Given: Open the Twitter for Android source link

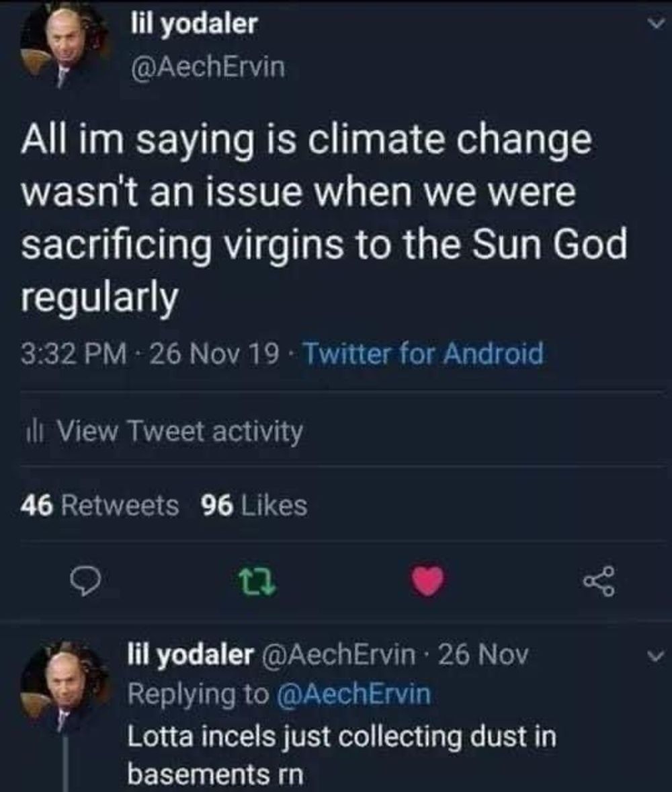Looking at the screenshot, I should tap(423, 353).
